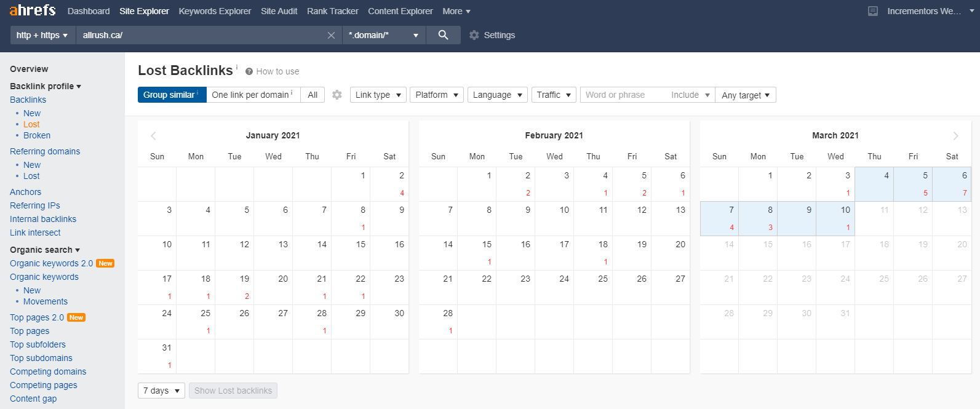
Task: Select February 28 2021 calendar cell
Action: [438, 322]
